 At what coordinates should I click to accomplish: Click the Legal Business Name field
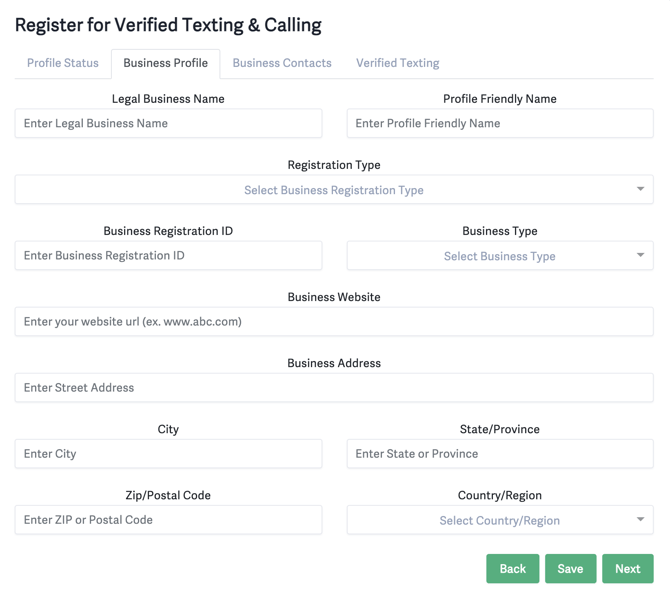pyautogui.click(x=168, y=124)
